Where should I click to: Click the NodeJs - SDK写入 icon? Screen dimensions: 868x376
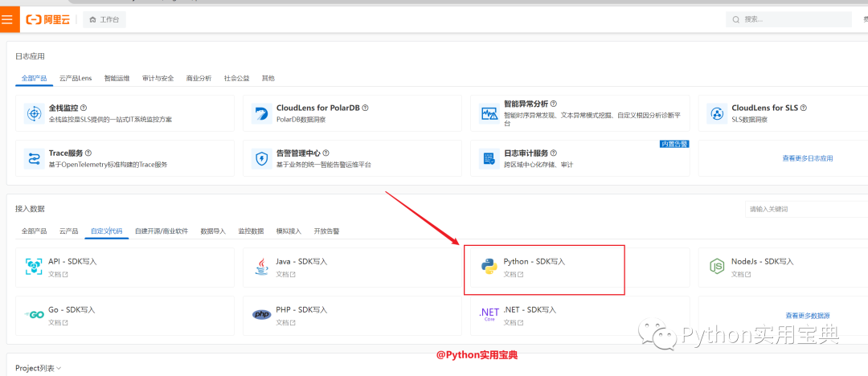(x=717, y=267)
